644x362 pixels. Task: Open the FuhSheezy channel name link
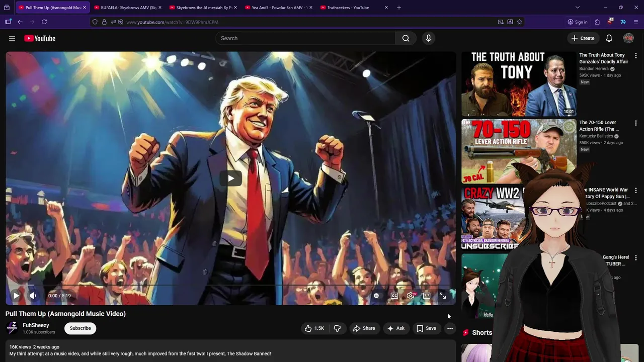click(x=36, y=325)
